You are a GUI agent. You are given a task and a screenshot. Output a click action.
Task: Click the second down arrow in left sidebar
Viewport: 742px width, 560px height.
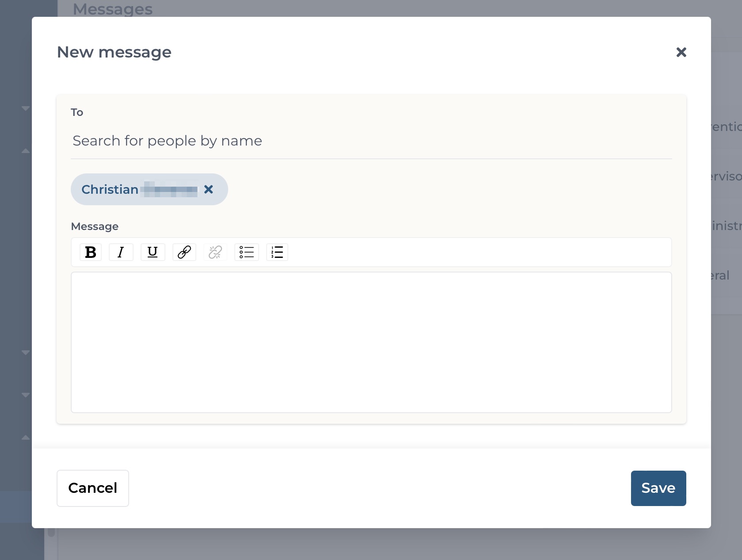pyautogui.click(x=26, y=353)
